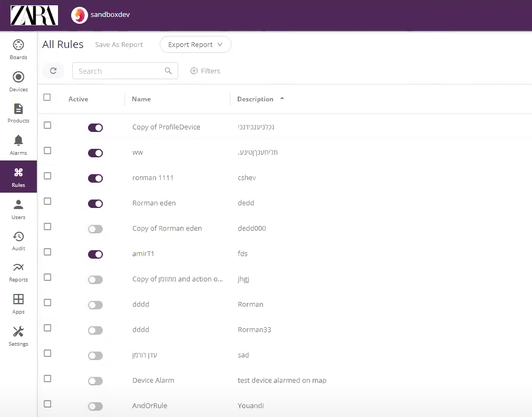Enable the 'Device Alarm' rule
Image resolution: width=532 pixels, height=417 pixels.
95,381
